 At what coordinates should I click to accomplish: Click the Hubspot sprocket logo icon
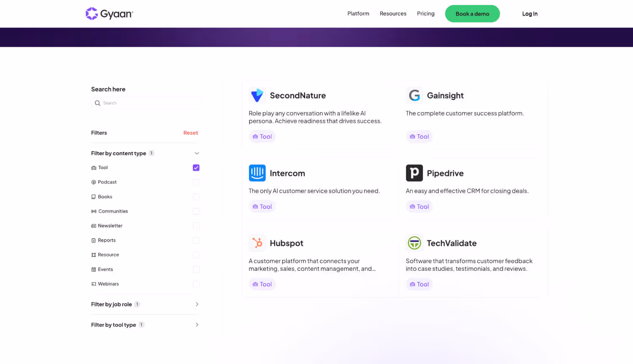[x=257, y=243]
